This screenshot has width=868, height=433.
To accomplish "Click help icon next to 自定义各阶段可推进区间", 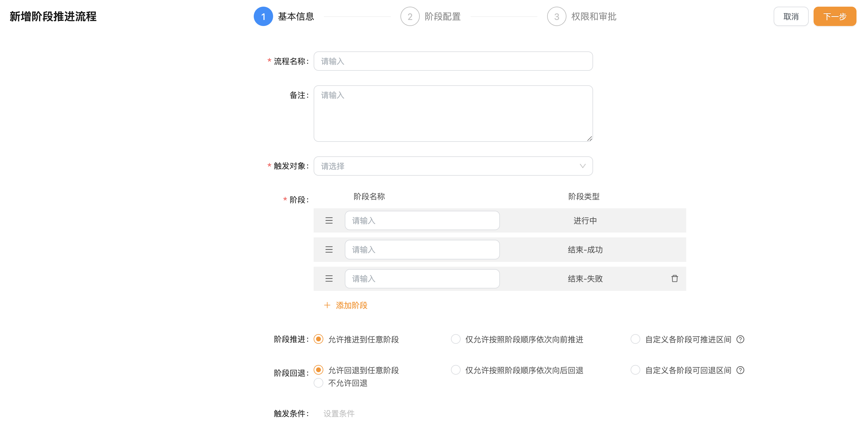I will 740,339.
